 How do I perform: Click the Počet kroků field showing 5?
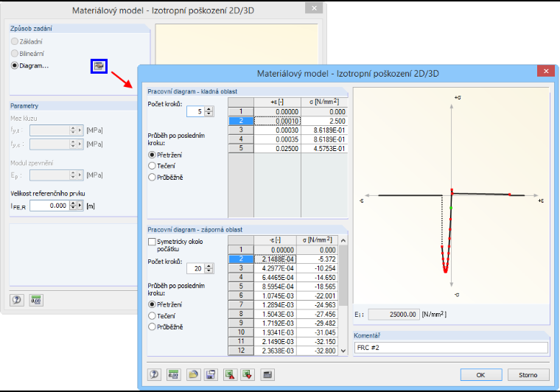pyautogui.click(x=196, y=112)
